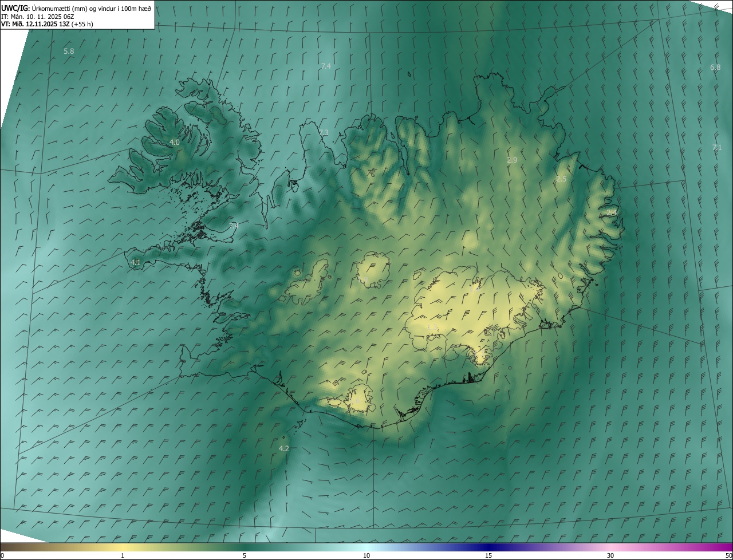Click the 0 tick label on the color scale
The height and width of the screenshot is (560, 733).
point(2,556)
